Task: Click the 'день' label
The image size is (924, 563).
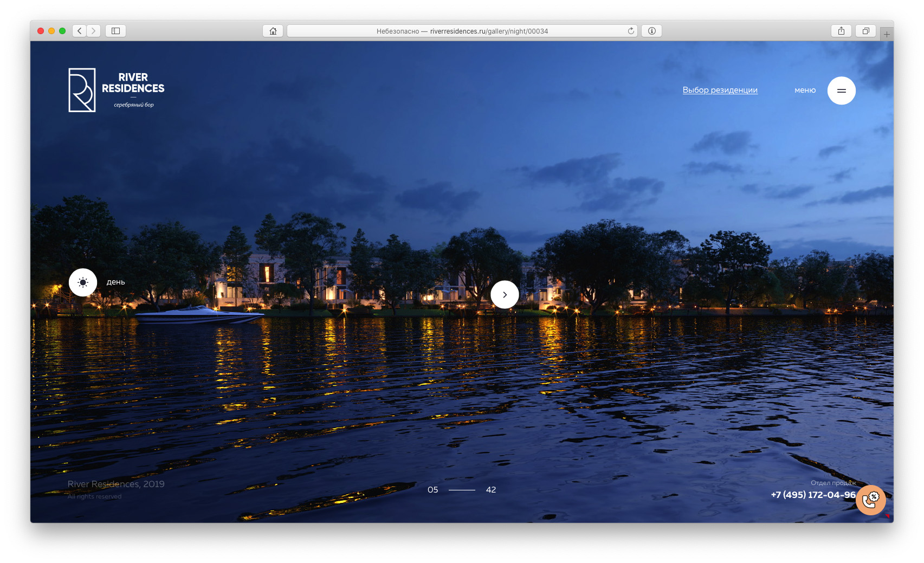Action: pyautogui.click(x=115, y=282)
